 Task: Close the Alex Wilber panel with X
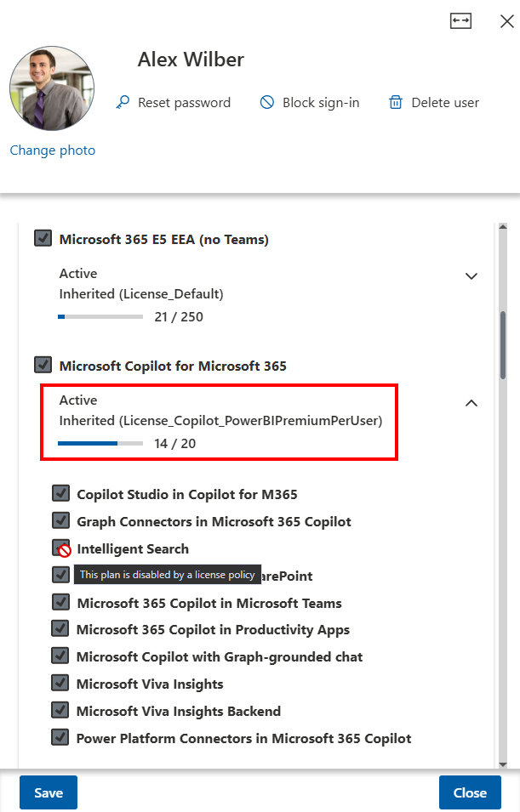[x=506, y=20]
